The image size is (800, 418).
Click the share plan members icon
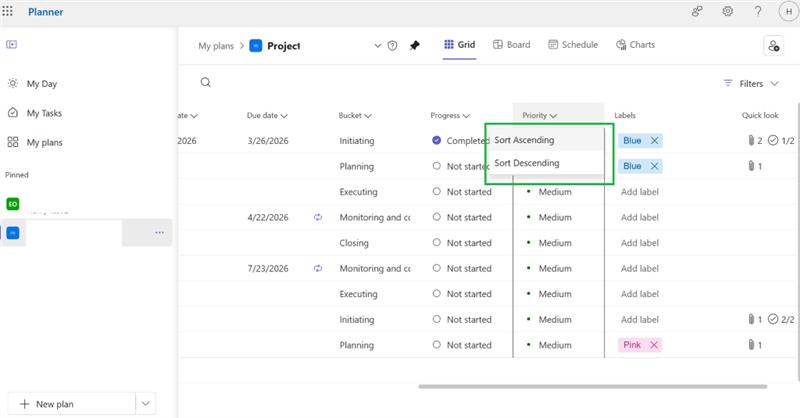coord(773,46)
